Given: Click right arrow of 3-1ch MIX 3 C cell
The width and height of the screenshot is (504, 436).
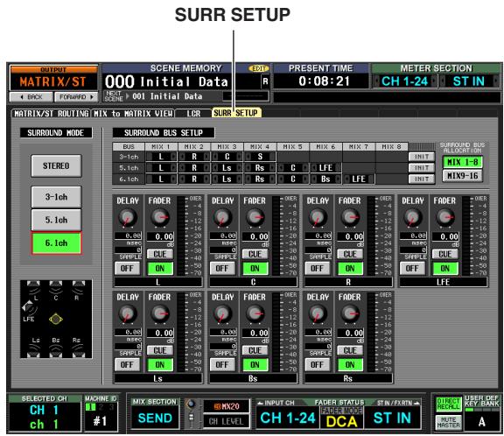Looking at the screenshot, I should coord(240,157).
